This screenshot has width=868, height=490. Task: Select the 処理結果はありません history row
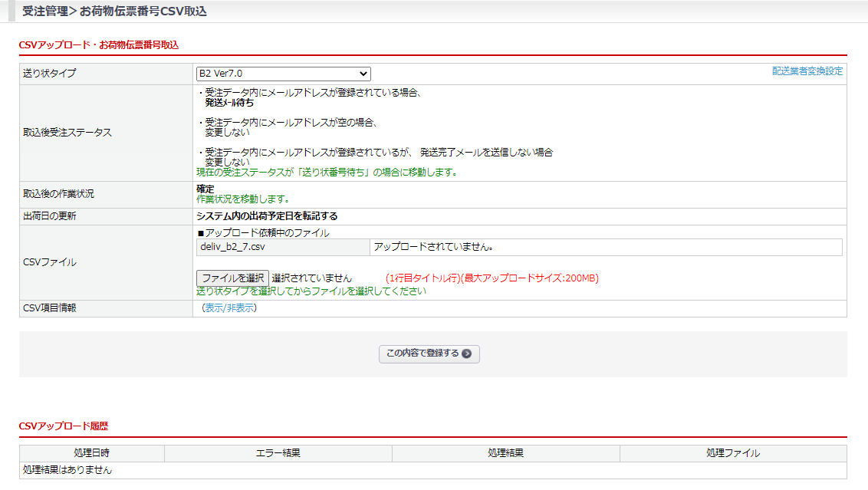(x=67, y=470)
